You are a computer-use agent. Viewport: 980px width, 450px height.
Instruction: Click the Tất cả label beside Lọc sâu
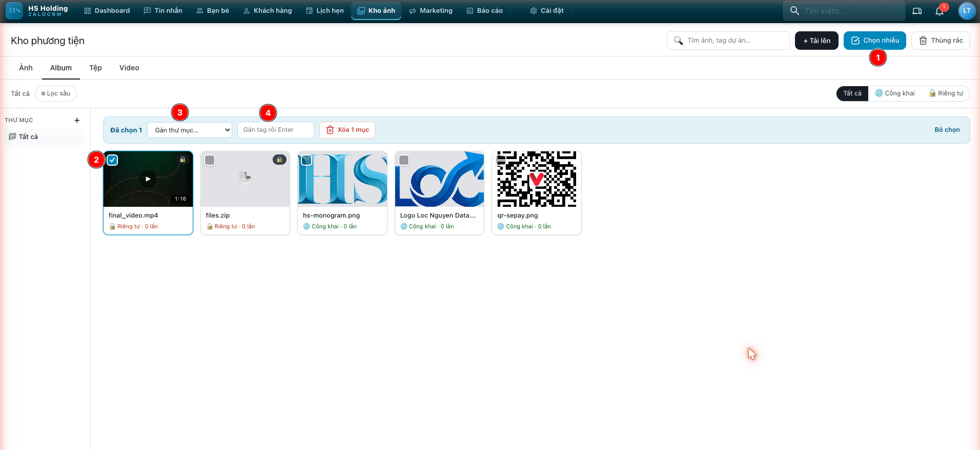click(21, 93)
